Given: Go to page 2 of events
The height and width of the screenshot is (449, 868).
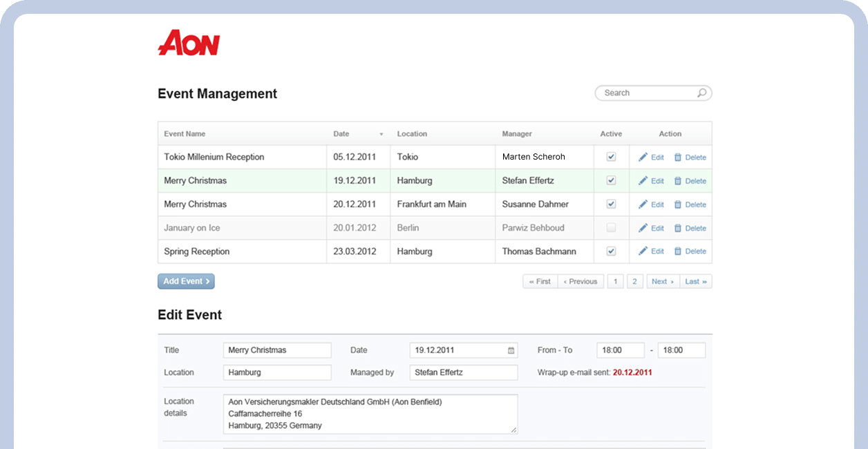Looking at the screenshot, I should click(635, 281).
